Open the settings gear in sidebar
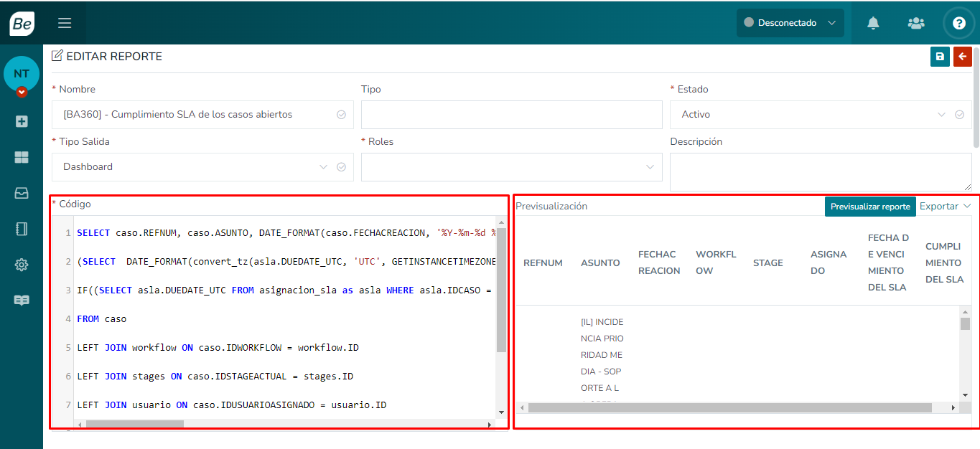Viewport: 980px width, 449px height. [22, 265]
